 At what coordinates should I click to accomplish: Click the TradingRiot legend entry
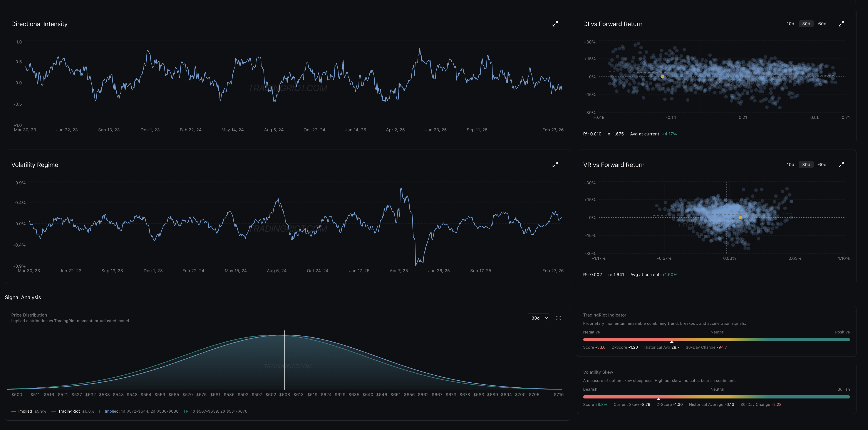point(69,411)
